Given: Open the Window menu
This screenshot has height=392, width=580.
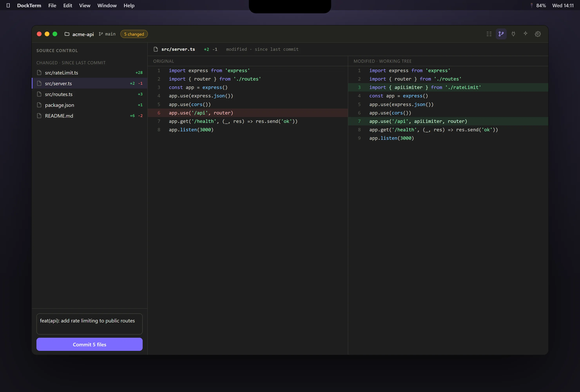Looking at the screenshot, I should coord(107,5).
